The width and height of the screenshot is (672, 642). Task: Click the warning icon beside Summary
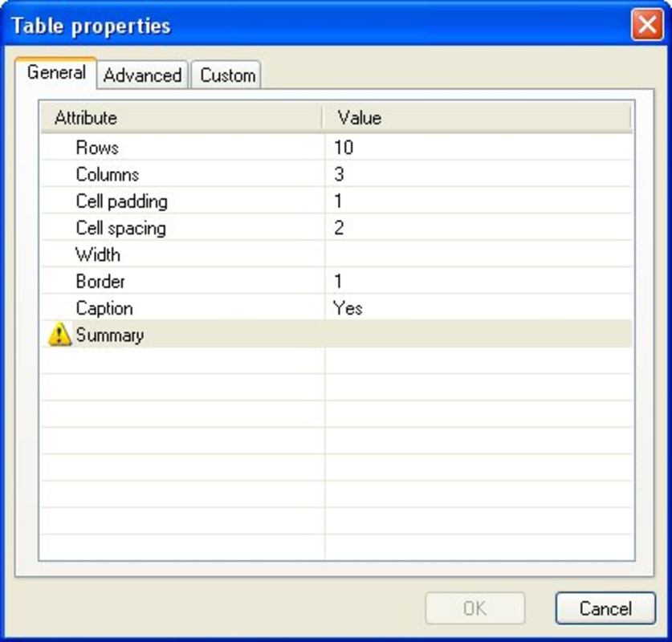tap(59, 335)
